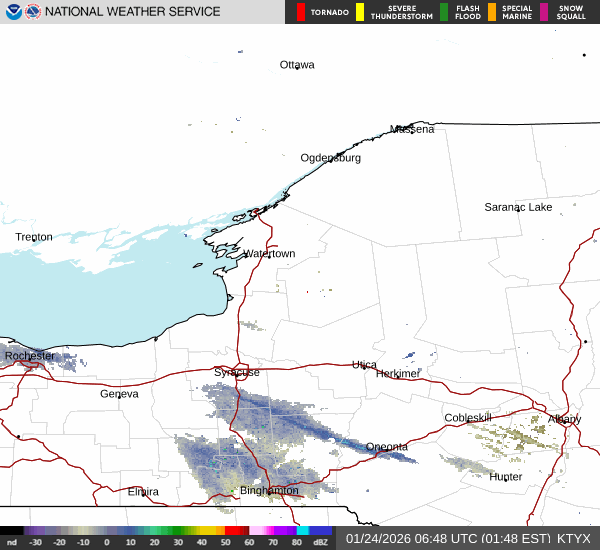
Task: Click the Rochester label on the map
Action: [x=30, y=356]
